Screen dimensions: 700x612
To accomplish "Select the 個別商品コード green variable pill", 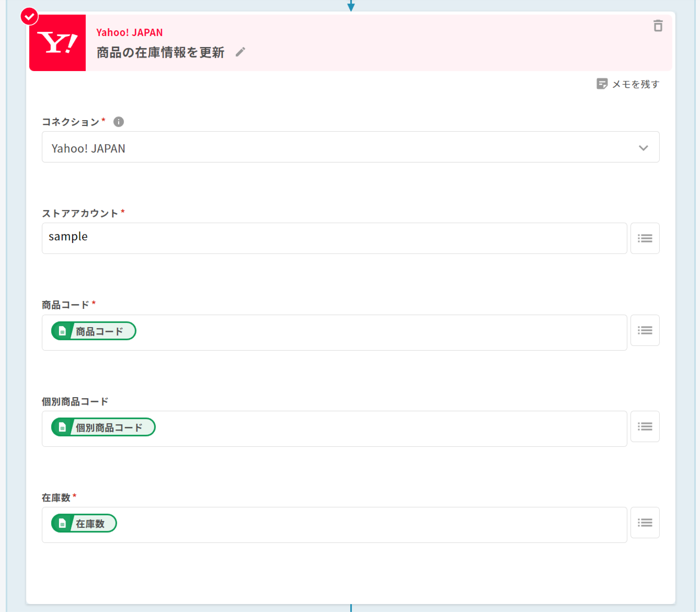I will tap(103, 427).
